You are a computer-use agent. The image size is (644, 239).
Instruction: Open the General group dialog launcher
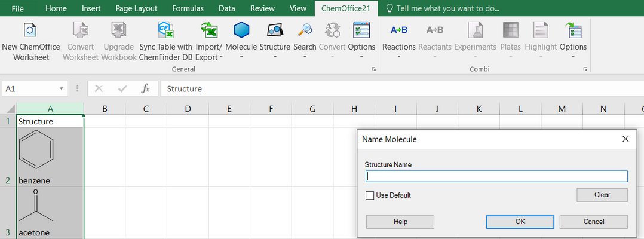point(374,69)
